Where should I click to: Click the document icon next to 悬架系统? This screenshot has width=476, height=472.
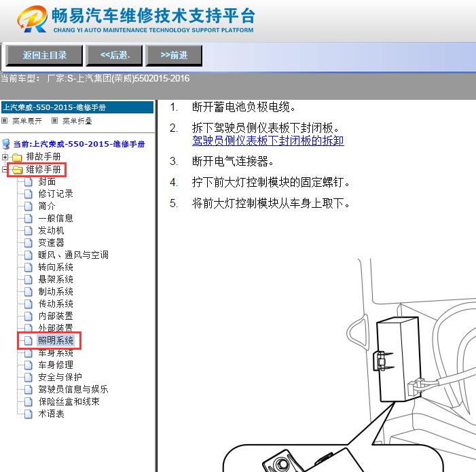[29, 280]
